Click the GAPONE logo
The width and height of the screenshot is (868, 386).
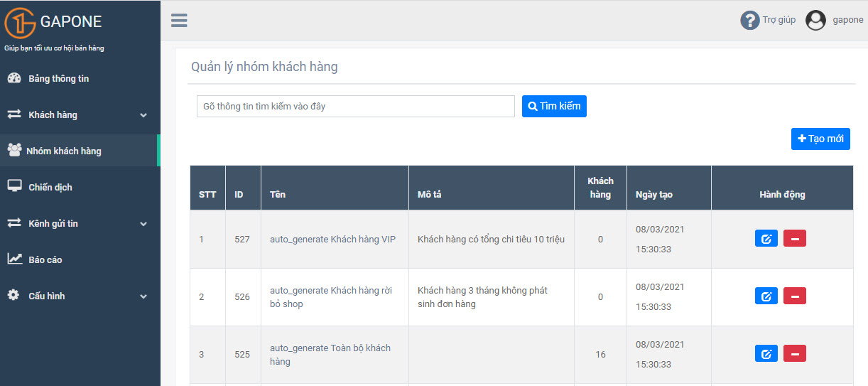click(x=54, y=23)
